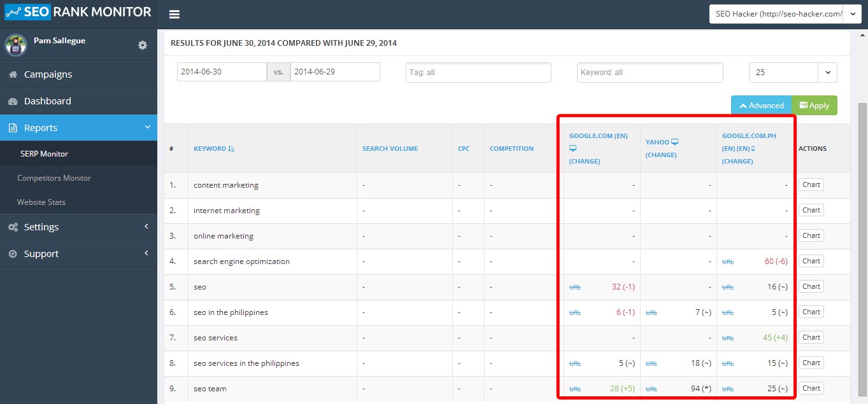Click the Settings gears icon

pos(13,227)
